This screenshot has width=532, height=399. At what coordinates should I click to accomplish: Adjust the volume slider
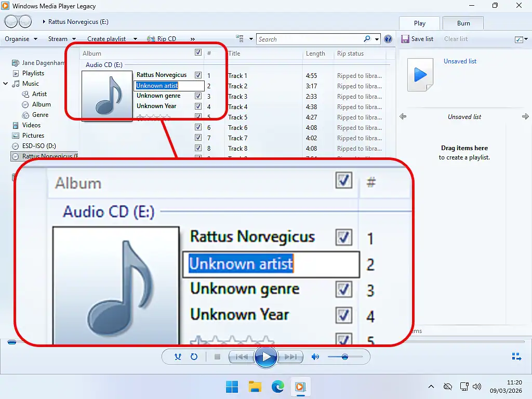pos(345,357)
